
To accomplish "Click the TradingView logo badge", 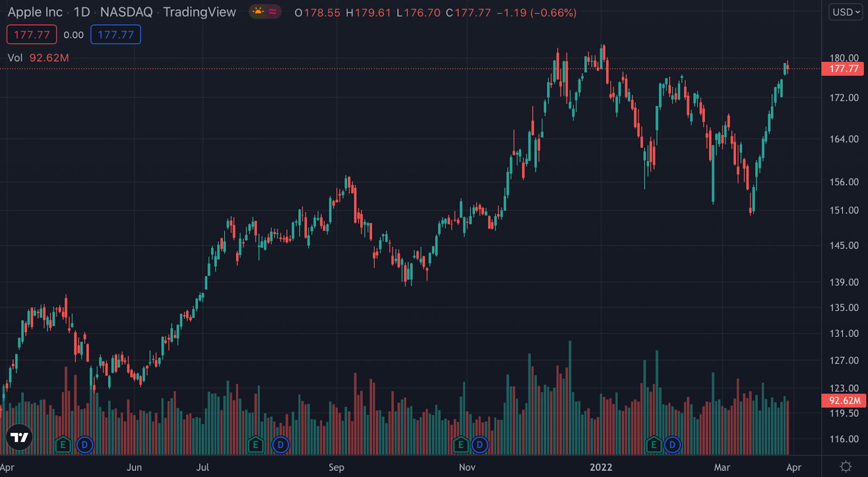I will click(x=20, y=437).
